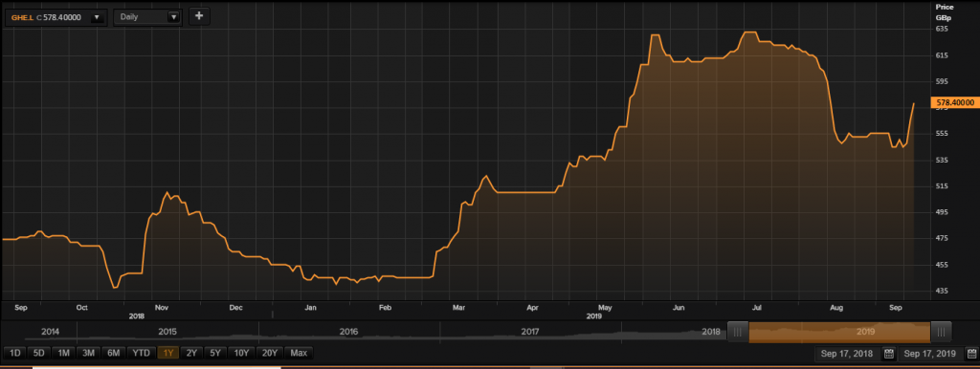Click the plus add-indicator button
This screenshot has height=369, width=980.
pyautogui.click(x=199, y=16)
